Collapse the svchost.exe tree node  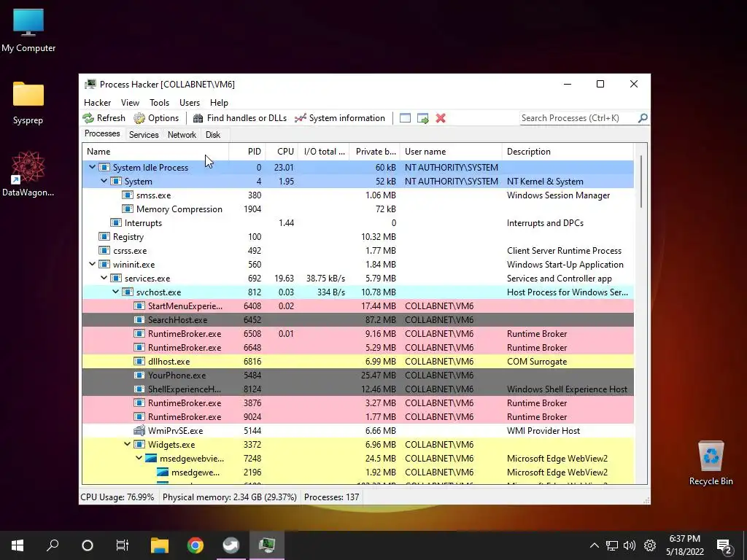click(x=115, y=292)
